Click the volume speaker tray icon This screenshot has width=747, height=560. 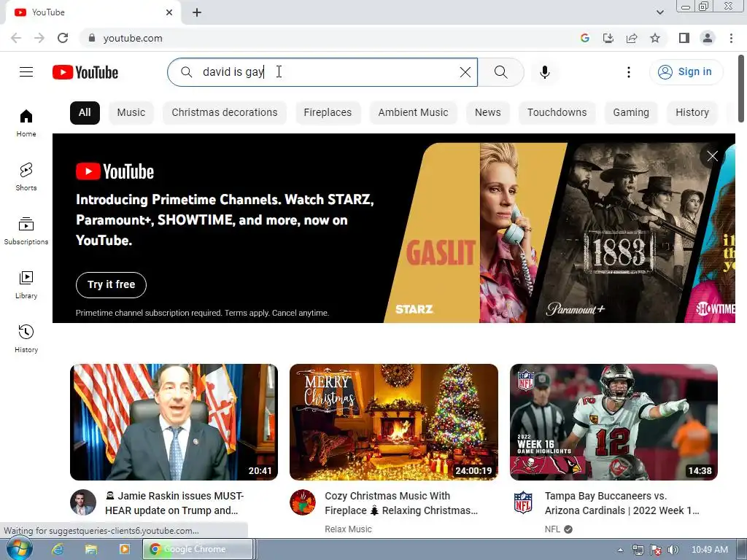673,550
